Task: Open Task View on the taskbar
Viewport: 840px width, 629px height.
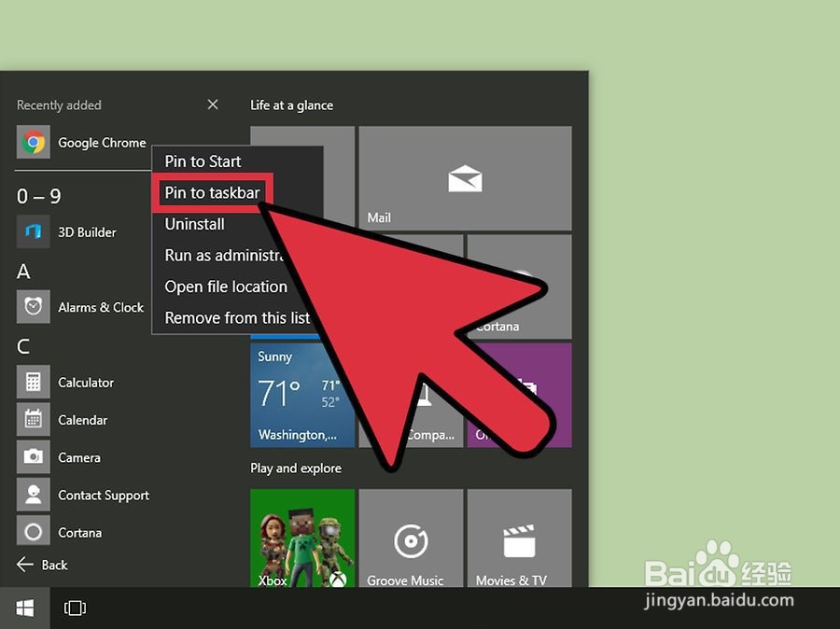Action: [x=74, y=608]
